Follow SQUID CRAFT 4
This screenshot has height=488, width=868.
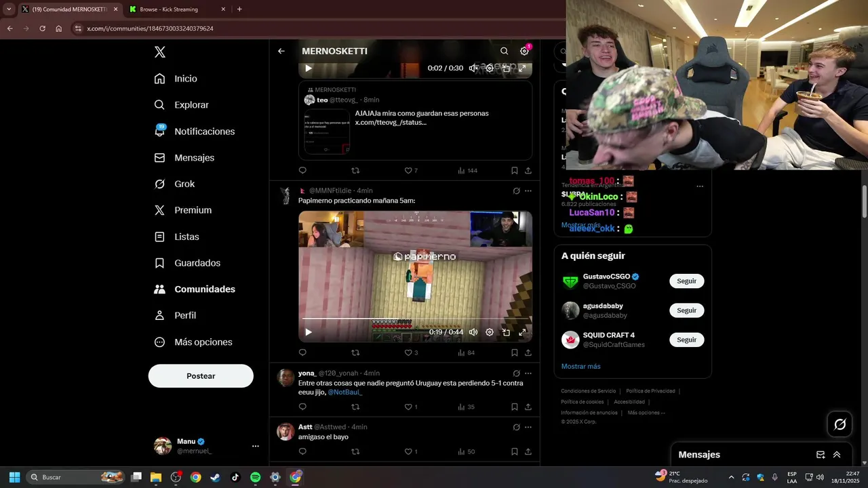686,340
